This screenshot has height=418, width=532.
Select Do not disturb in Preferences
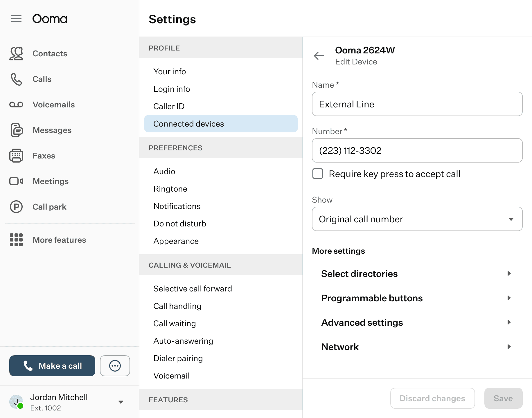click(x=180, y=224)
